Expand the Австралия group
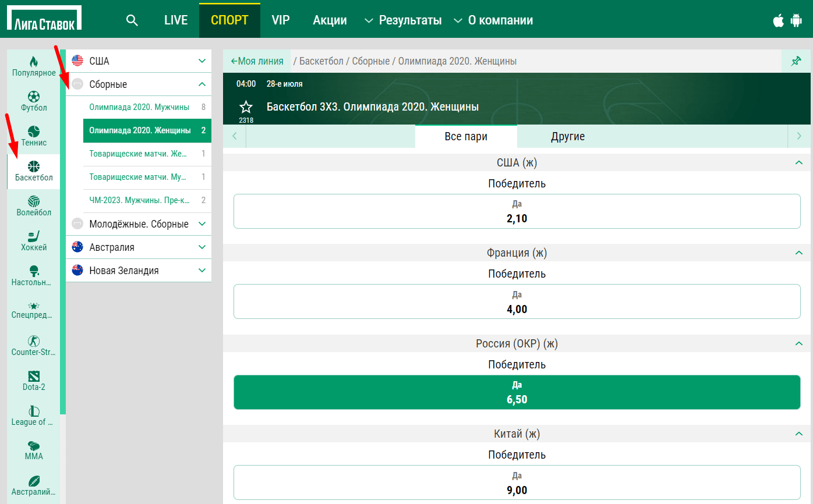Screen dimensions: 813x504 [x=139, y=247]
